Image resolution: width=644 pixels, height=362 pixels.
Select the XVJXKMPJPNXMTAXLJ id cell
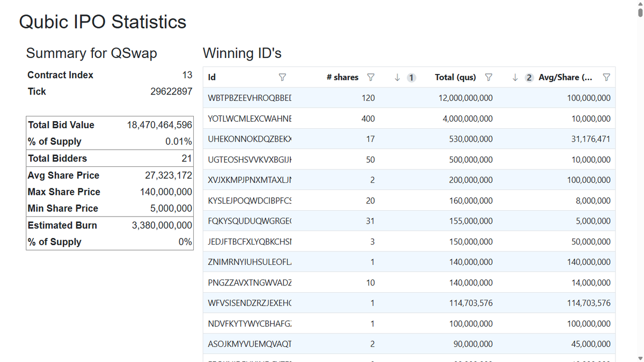coord(249,180)
